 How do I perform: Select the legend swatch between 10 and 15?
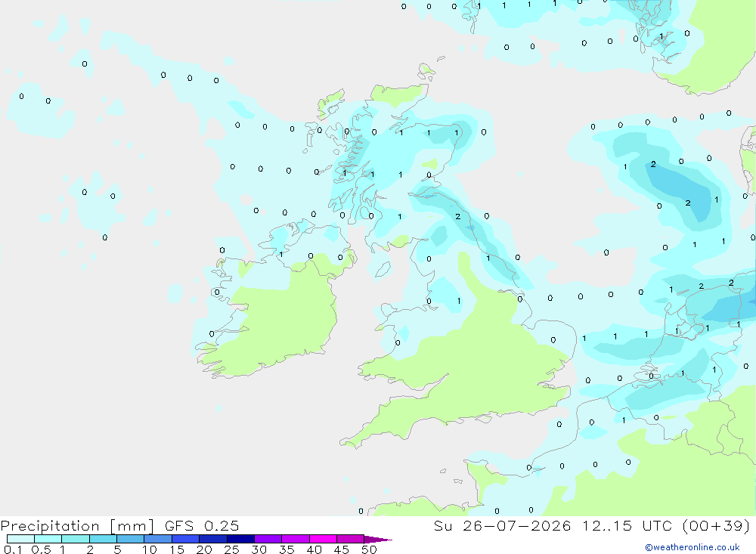(158, 539)
